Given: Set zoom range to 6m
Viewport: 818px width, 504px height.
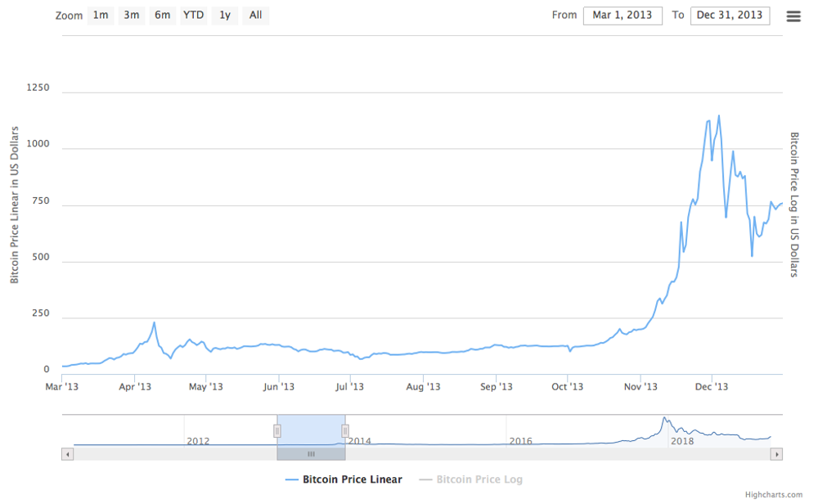Looking at the screenshot, I should coord(162,15).
